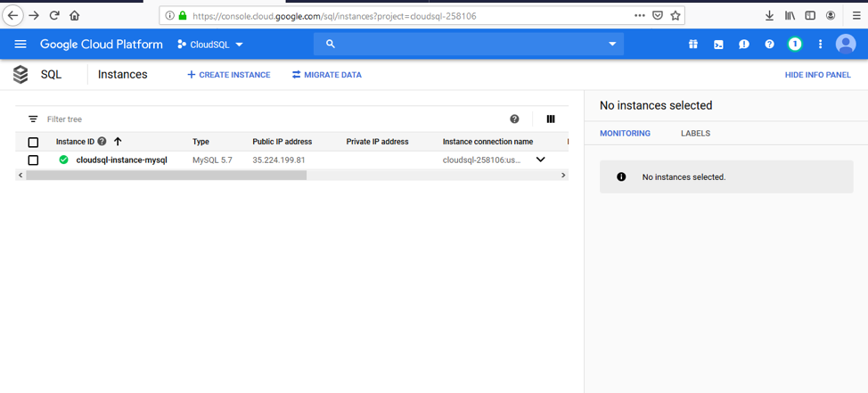
Task: Open help for the instances table
Action: [514, 119]
